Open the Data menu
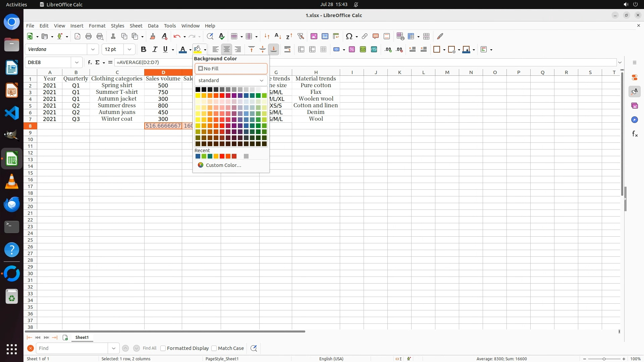 [x=153, y=26]
